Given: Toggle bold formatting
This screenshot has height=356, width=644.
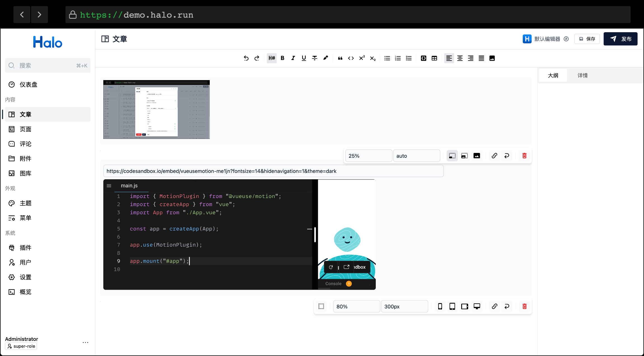Looking at the screenshot, I should [x=282, y=58].
